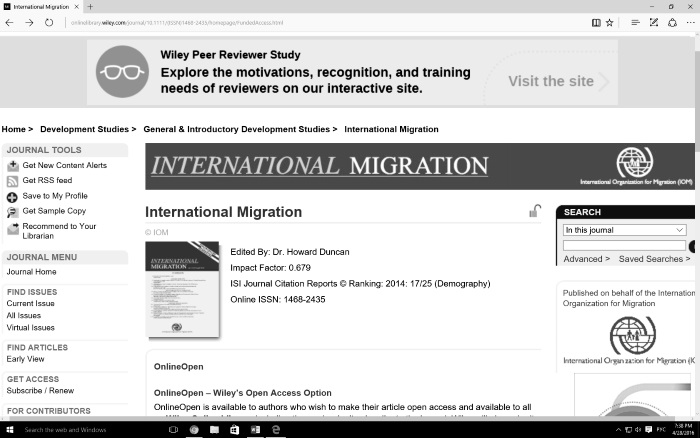Open Development Studies breadcrumb
Image resolution: width=700 pixels, height=438 pixels.
tap(84, 129)
